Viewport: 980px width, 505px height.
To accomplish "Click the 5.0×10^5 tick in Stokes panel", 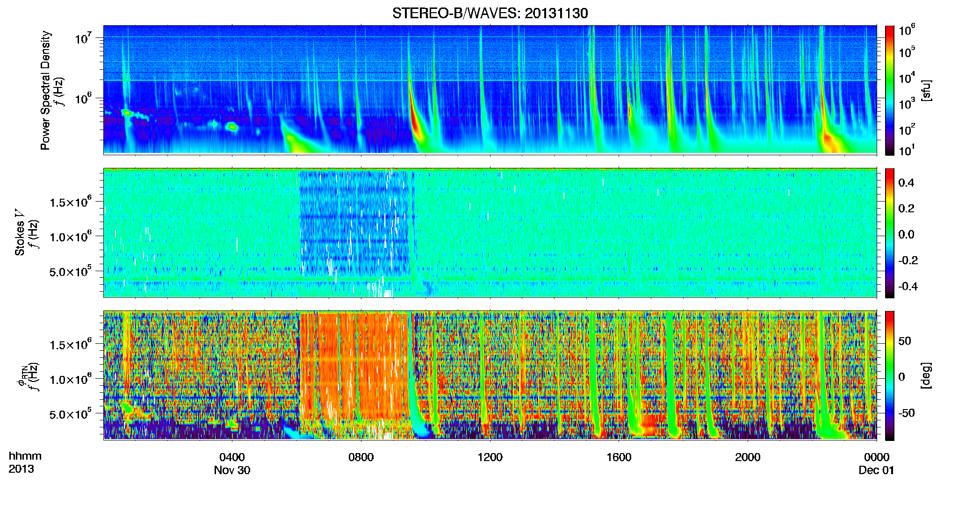I will point(71,271).
